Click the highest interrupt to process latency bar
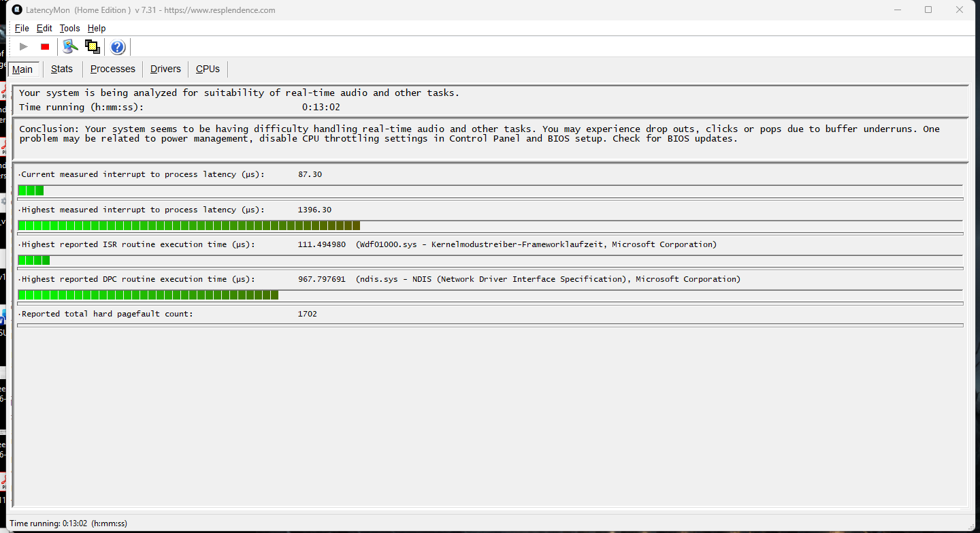The height and width of the screenshot is (533, 980). [x=189, y=226]
